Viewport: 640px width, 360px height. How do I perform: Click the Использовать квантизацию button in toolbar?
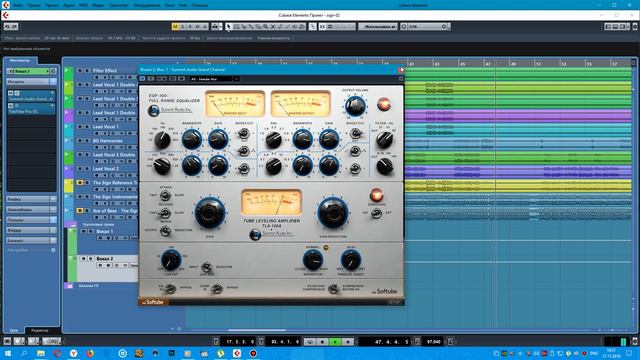click(x=378, y=27)
